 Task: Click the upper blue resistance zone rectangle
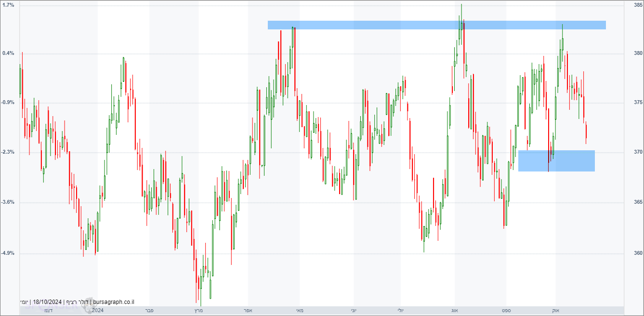tap(436, 25)
